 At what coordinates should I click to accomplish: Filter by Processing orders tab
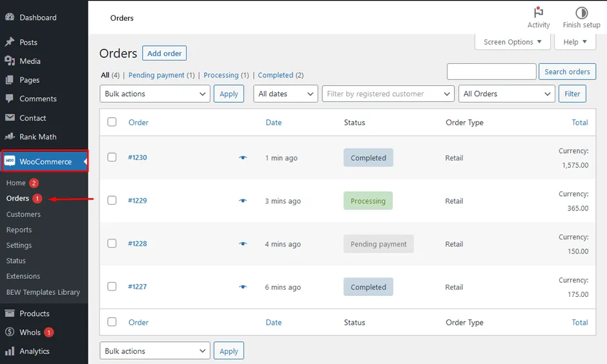point(221,75)
